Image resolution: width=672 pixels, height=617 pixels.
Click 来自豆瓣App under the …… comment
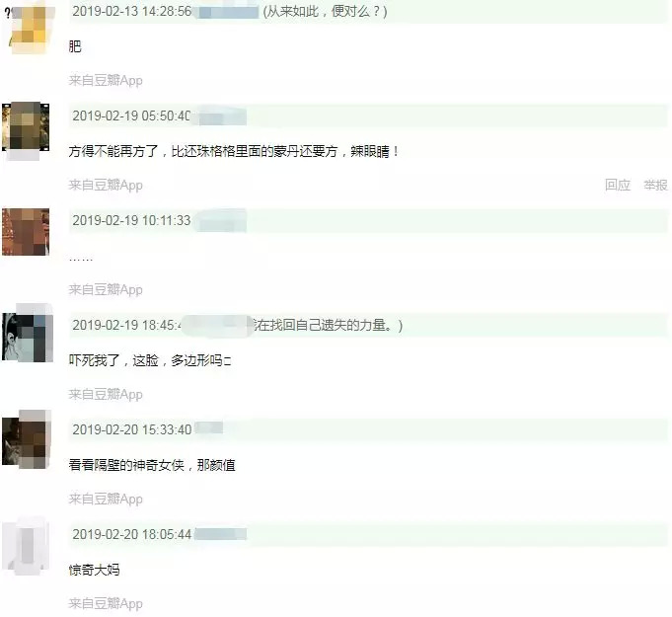(106, 290)
